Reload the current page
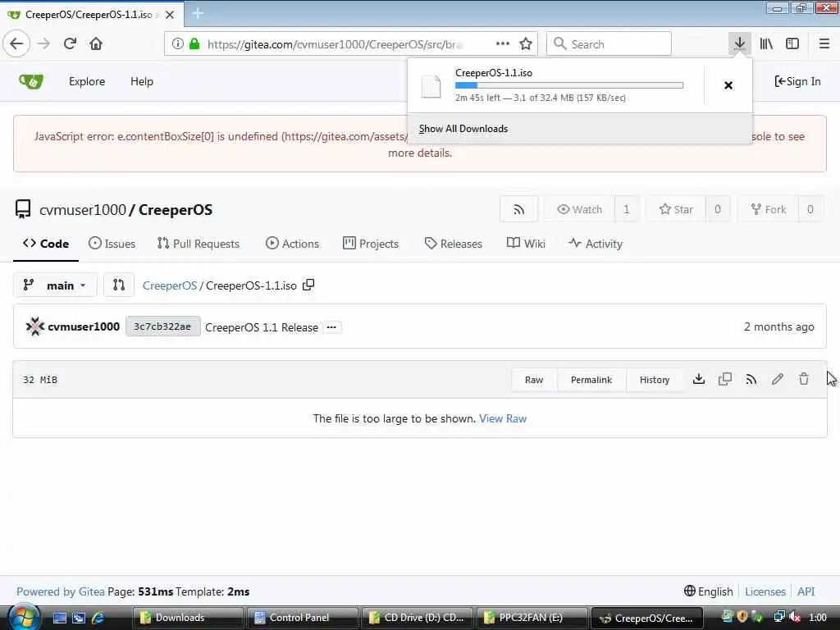This screenshot has width=840, height=630. click(70, 44)
